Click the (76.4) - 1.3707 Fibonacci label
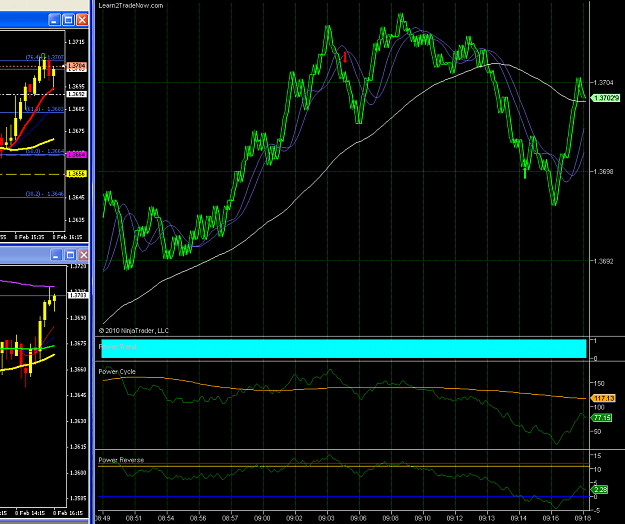 (x=45, y=57)
